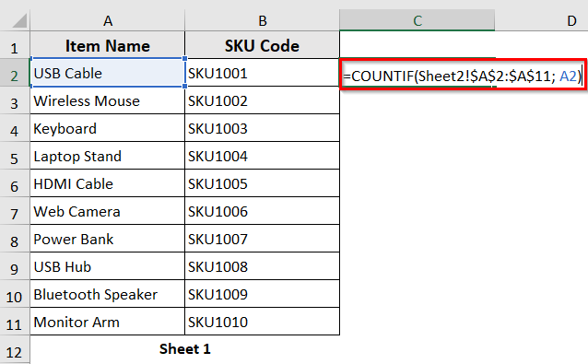Select the SKU1001 cell
This screenshot has width=588, height=364.
pos(262,73)
